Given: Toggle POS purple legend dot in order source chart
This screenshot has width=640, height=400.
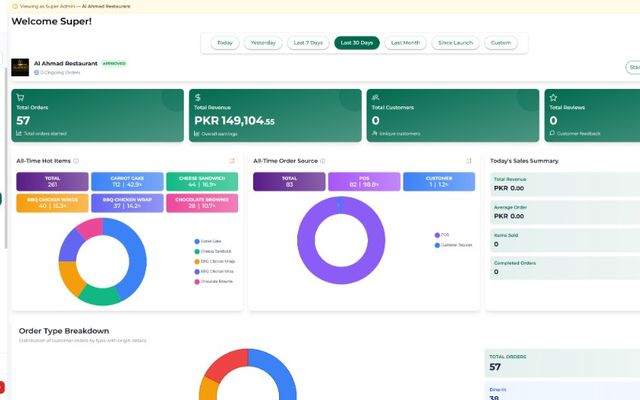Looking at the screenshot, I should pyautogui.click(x=437, y=235).
